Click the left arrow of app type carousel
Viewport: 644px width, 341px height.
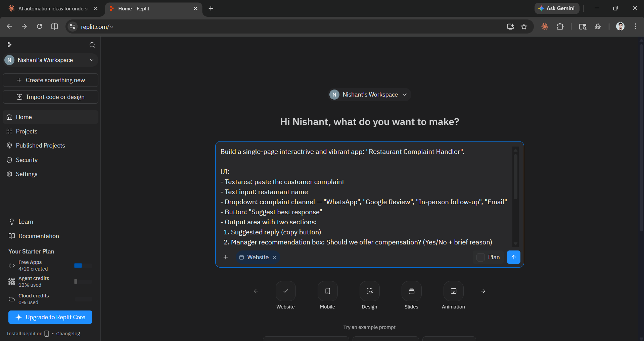256,291
